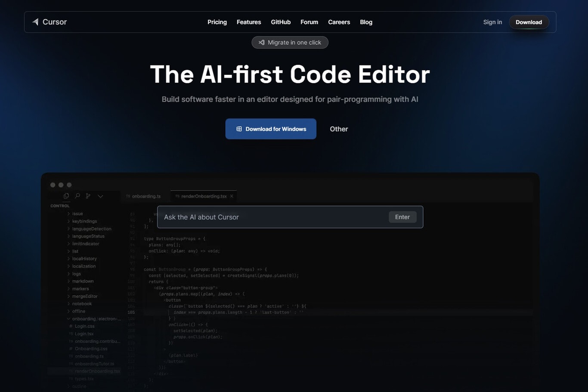Image resolution: width=588 pixels, height=392 pixels.
Task: Click the red window dot in editor preview
Action: 53,185
